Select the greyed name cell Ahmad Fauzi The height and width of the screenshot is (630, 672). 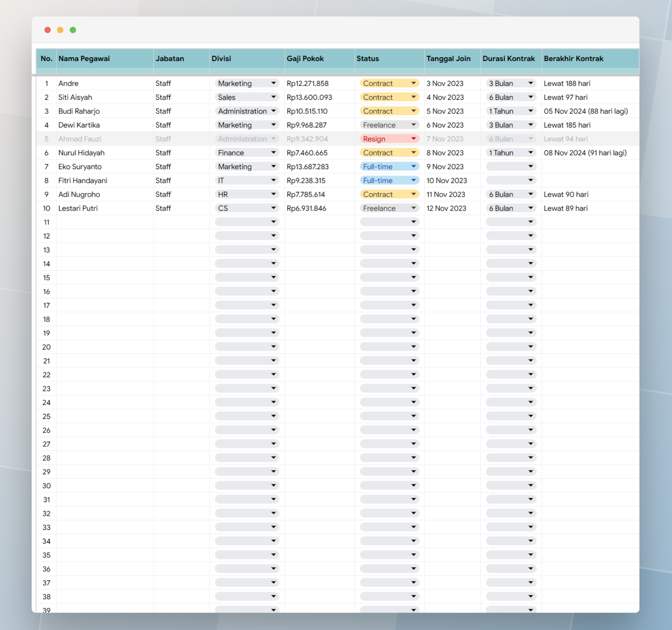(105, 139)
